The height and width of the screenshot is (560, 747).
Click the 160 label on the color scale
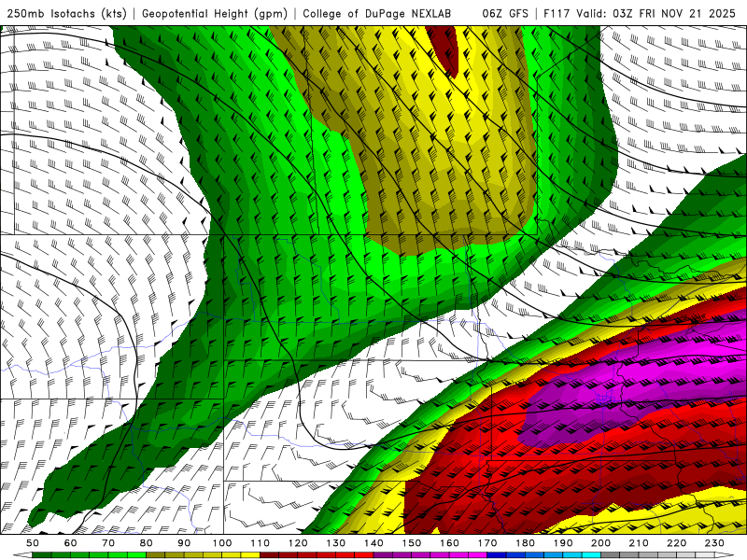[x=449, y=543]
